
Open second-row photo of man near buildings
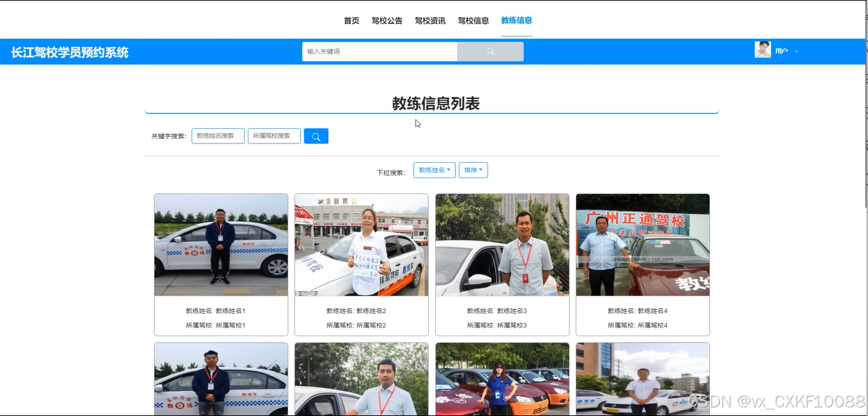coord(643,379)
